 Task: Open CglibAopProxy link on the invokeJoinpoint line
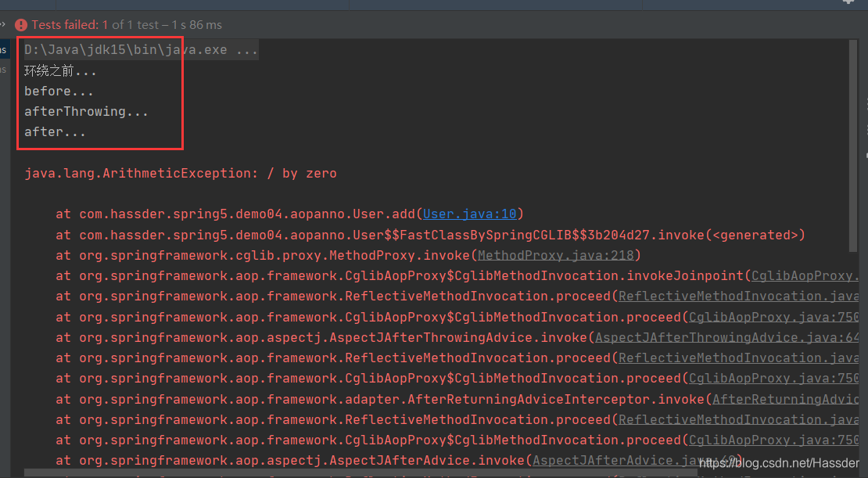click(x=805, y=276)
